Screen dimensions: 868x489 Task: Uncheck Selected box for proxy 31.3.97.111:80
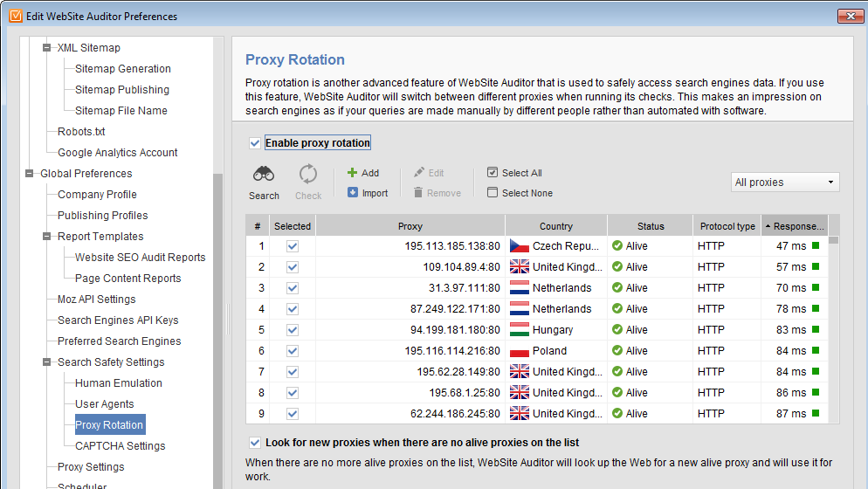click(x=293, y=288)
